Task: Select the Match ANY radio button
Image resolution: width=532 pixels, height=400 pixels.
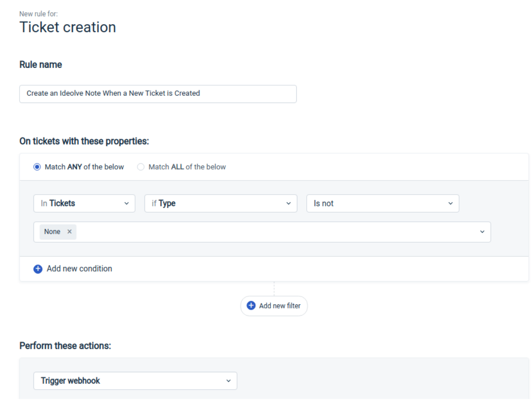Action: coord(37,167)
